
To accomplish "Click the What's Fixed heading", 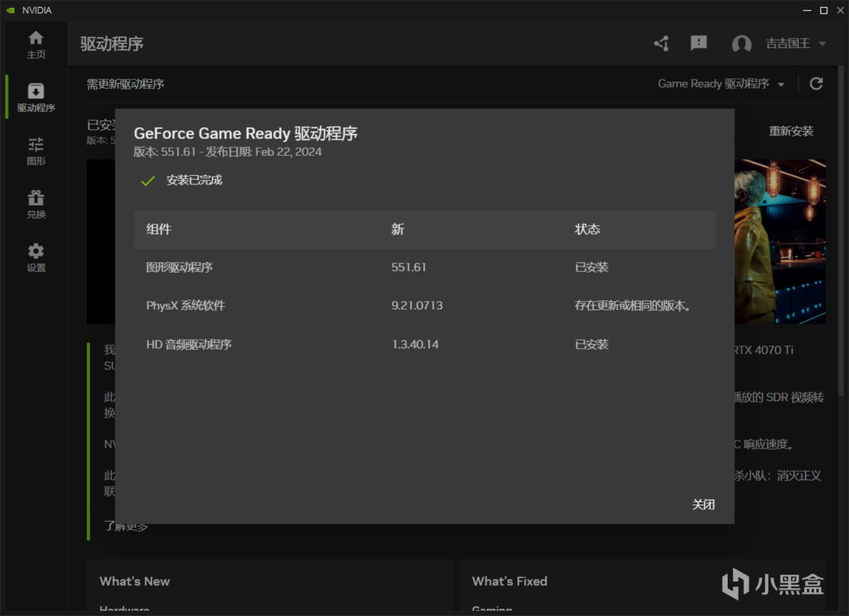I will click(x=509, y=582).
